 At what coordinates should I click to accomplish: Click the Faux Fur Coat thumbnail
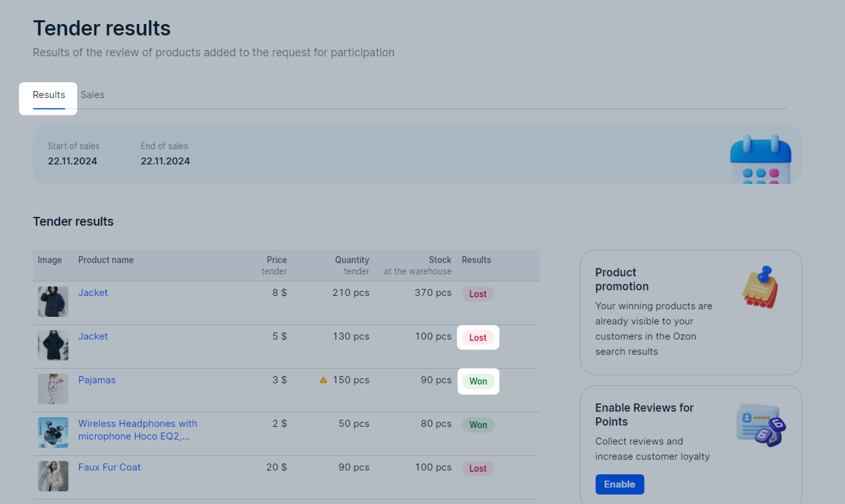click(x=53, y=476)
